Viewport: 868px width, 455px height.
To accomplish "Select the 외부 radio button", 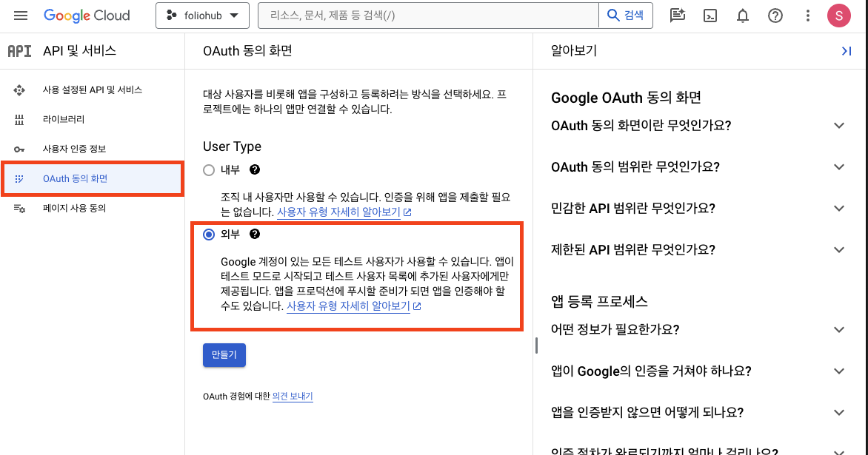I will point(209,235).
